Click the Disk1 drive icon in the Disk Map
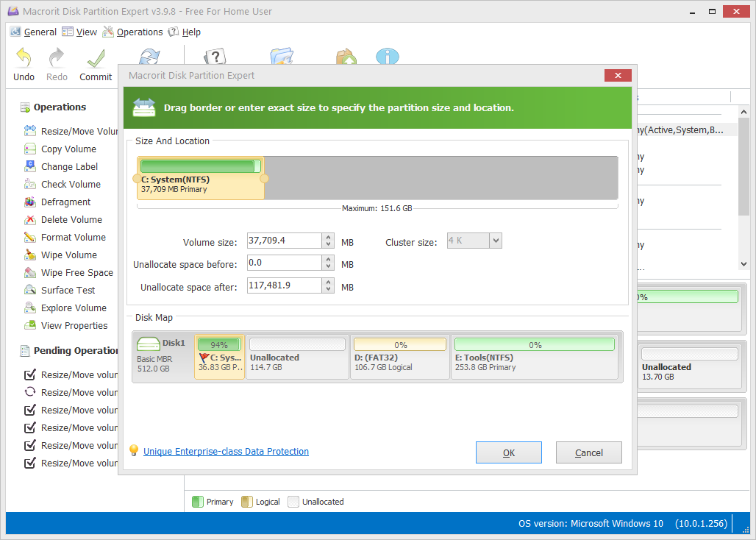756x540 pixels. click(149, 344)
